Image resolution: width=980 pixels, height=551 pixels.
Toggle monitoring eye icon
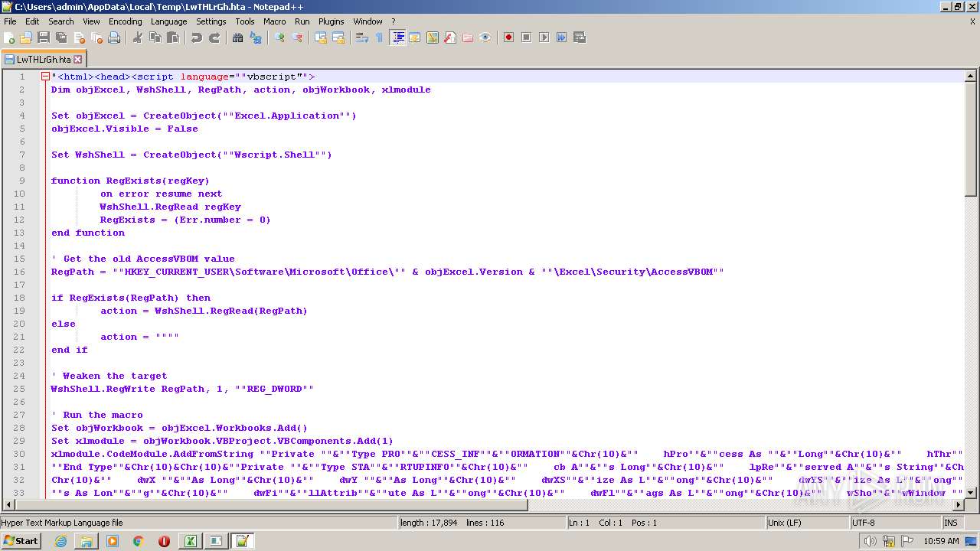485,37
